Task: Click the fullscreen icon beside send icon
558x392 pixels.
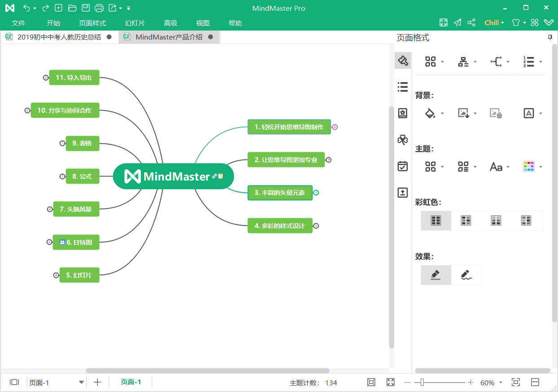Action: [x=444, y=22]
